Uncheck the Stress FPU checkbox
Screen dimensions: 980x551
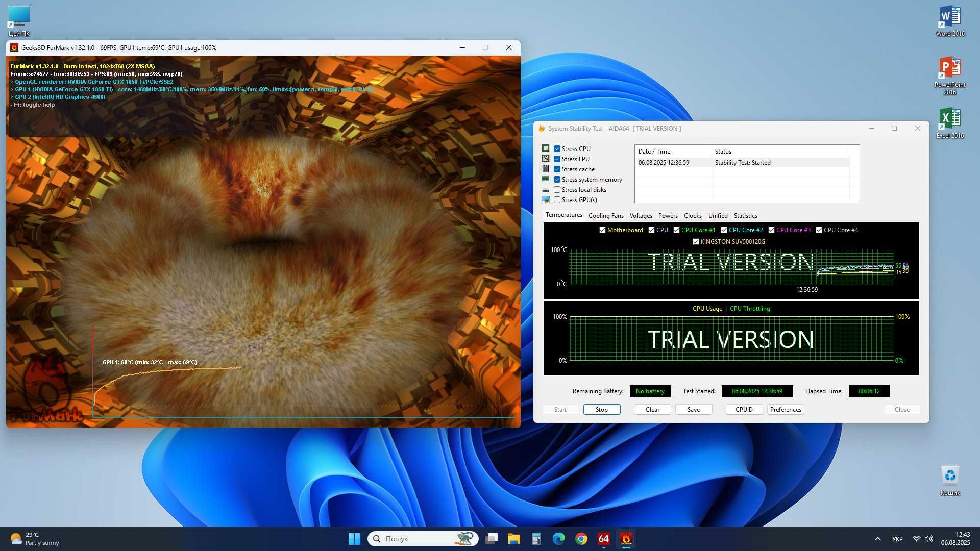(x=557, y=159)
